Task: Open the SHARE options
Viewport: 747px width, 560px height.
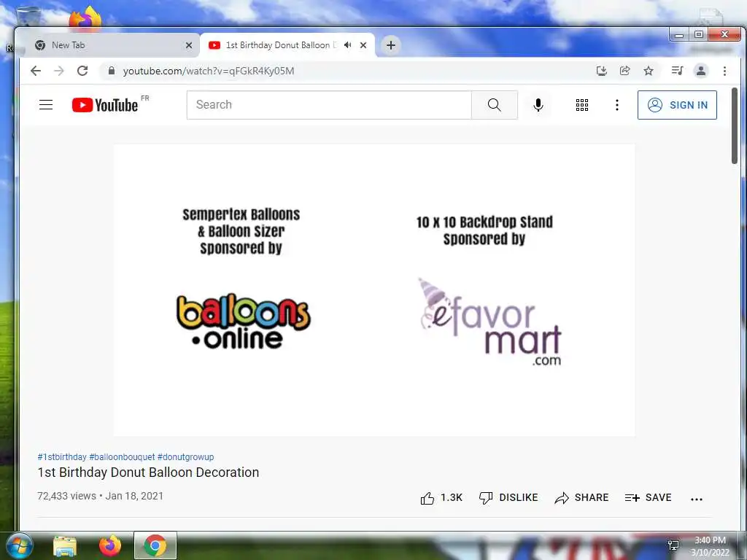Action: [581, 497]
